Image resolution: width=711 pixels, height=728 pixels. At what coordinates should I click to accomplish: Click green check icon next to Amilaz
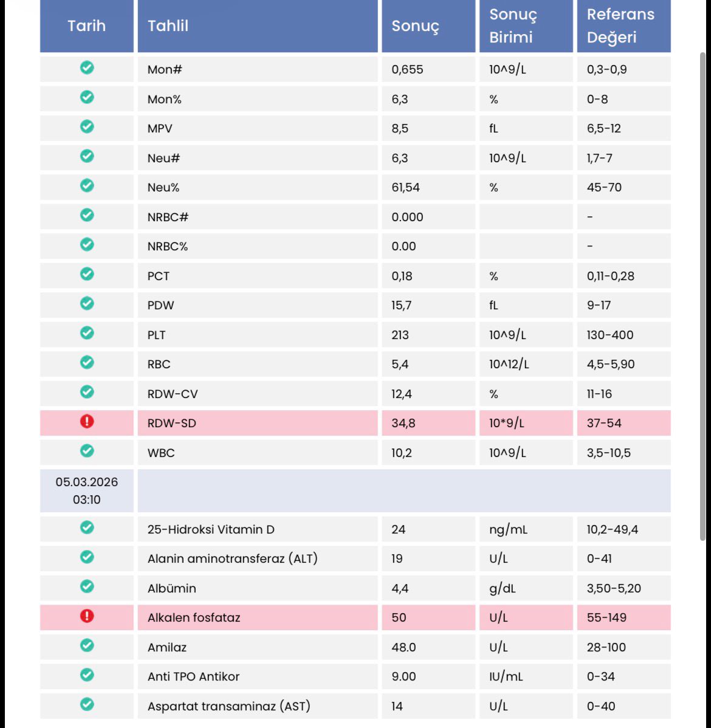(x=87, y=645)
